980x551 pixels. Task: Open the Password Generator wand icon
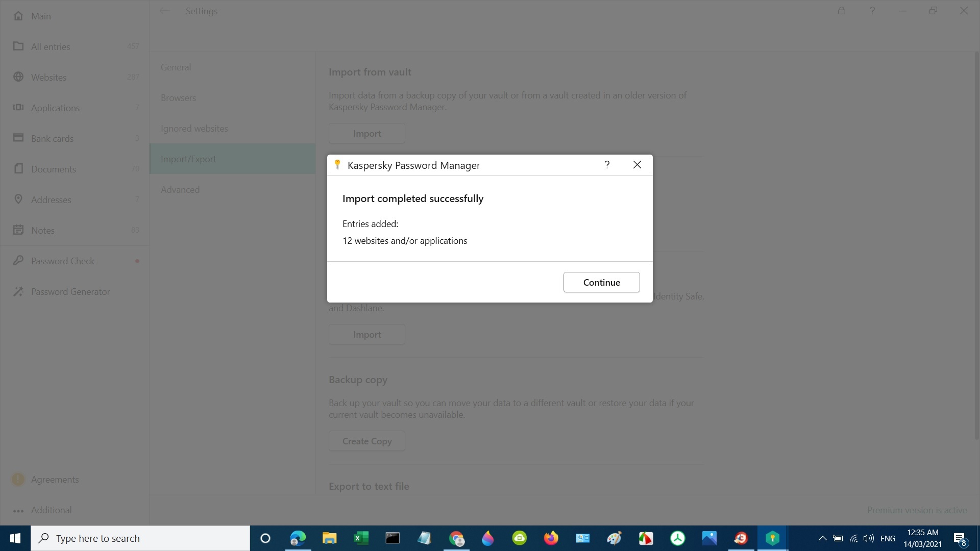point(18,291)
